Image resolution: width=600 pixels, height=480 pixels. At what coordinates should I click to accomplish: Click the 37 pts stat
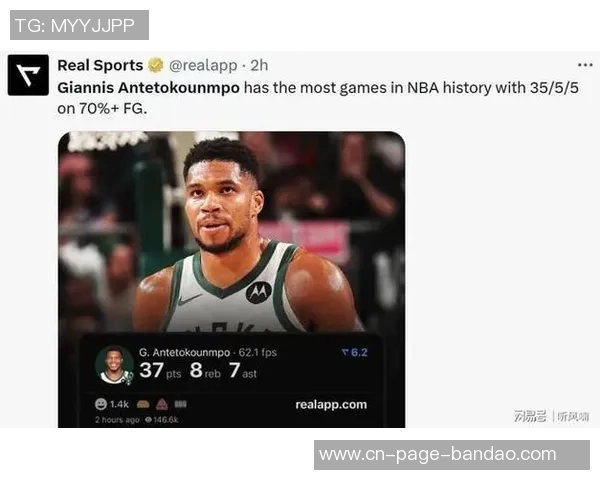point(160,371)
